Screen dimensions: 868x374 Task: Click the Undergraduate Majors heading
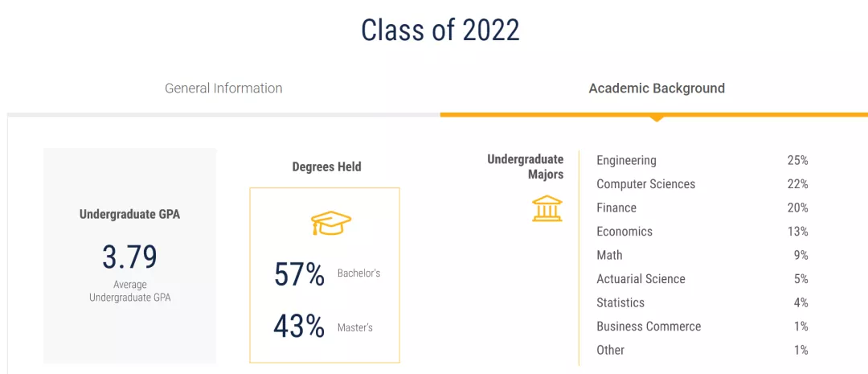point(526,166)
